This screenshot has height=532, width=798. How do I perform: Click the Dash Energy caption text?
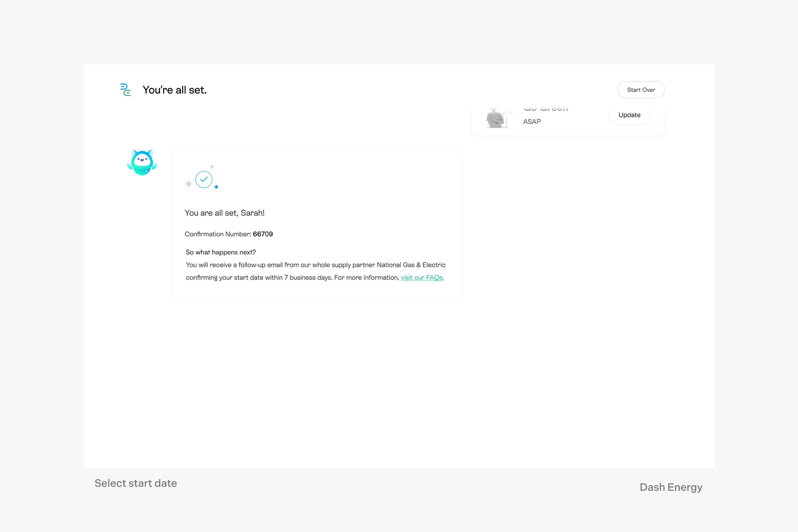point(671,487)
